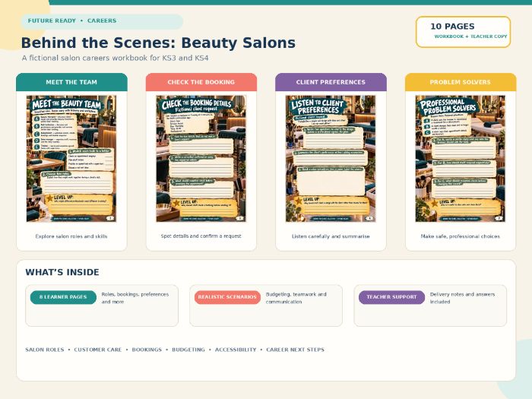This screenshot has height=399, width=532.
Task: Click the Bookings keyword
Action: [x=147, y=350]
